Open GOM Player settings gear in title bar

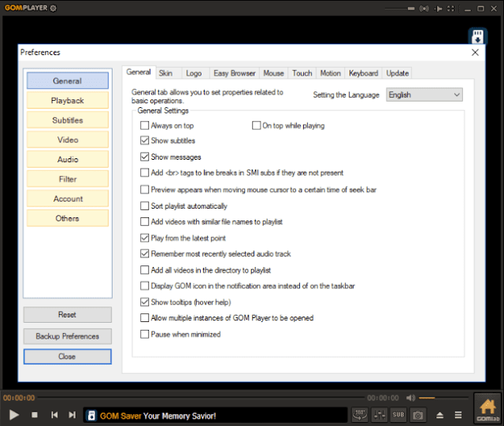click(53, 8)
